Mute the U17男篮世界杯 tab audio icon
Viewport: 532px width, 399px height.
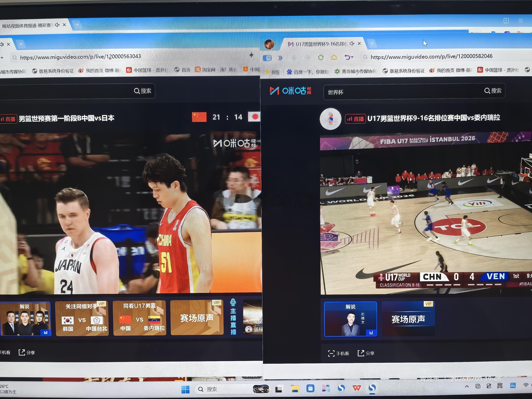[352, 44]
